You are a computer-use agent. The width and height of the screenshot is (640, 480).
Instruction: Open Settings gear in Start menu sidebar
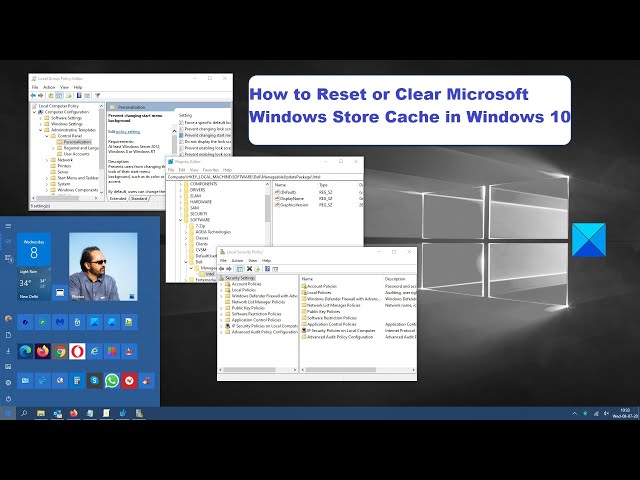tap(8, 382)
